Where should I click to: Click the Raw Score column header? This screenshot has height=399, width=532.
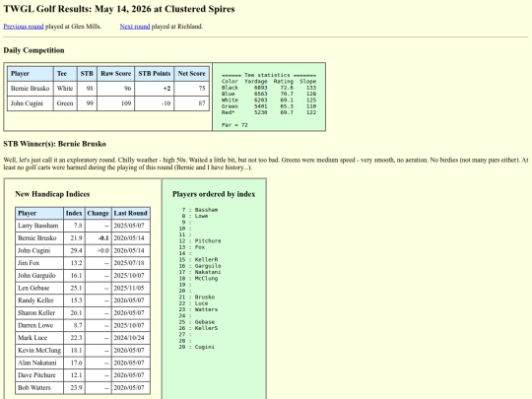click(115, 74)
